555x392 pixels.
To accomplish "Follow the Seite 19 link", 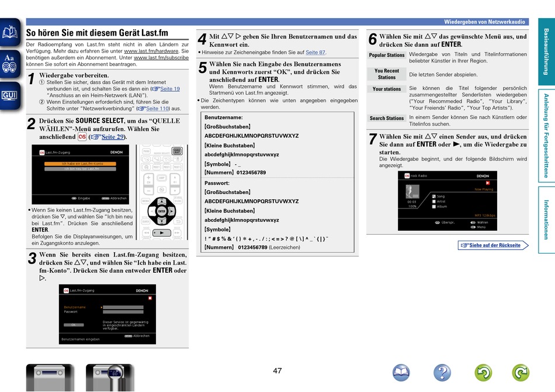I will click(170, 89).
